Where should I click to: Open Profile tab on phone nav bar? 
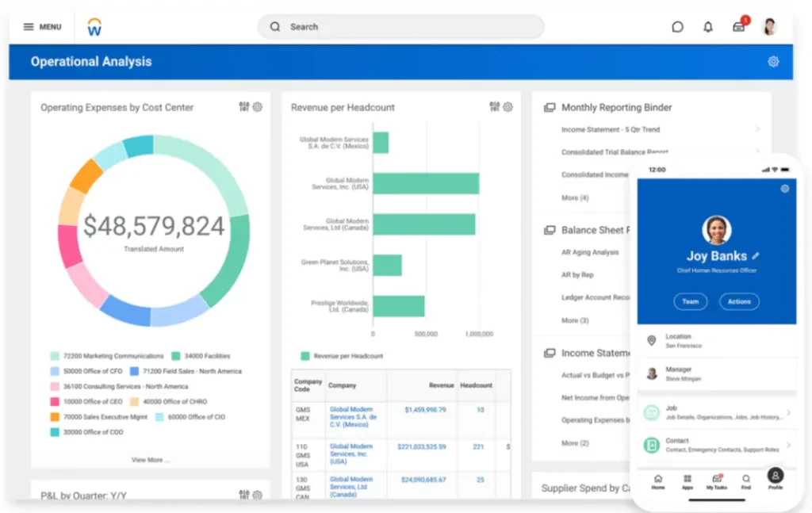click(776, 480)
